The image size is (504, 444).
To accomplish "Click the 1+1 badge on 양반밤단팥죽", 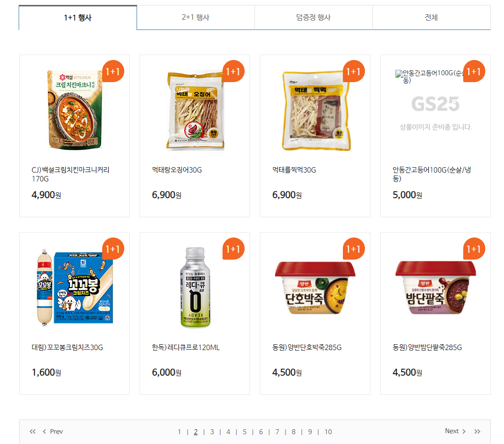I will tap(474, 249).
